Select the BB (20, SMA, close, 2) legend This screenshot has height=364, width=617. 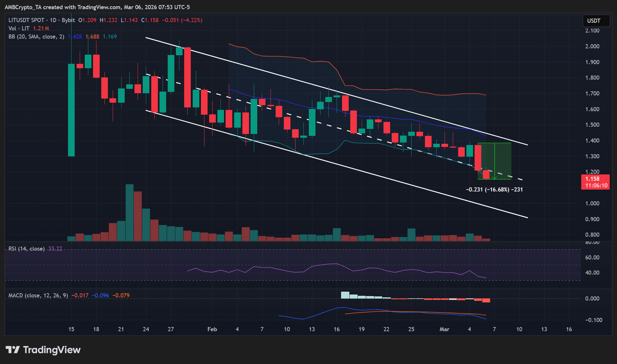[x=36, y=37]
